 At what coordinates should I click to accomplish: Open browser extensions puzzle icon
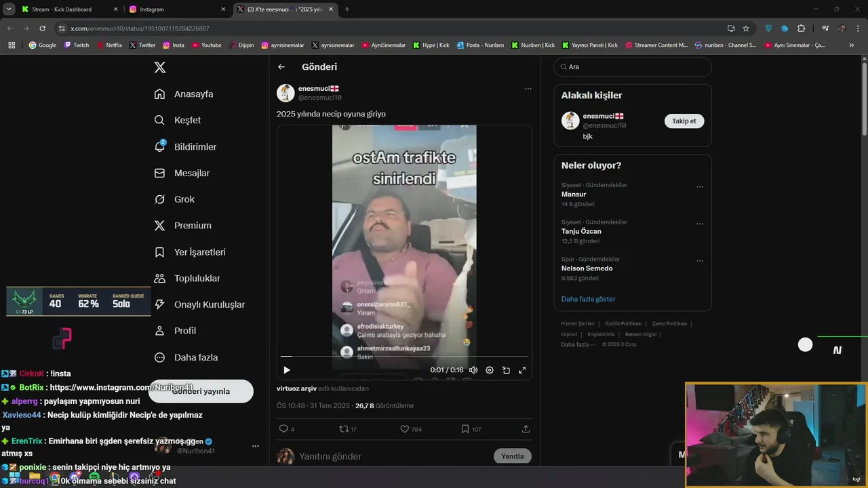[x=802, y=28]
